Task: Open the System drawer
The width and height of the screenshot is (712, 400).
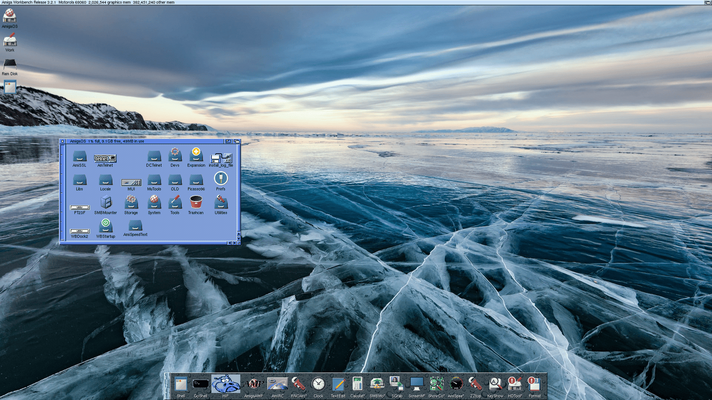Action: (x=154, y=202)
